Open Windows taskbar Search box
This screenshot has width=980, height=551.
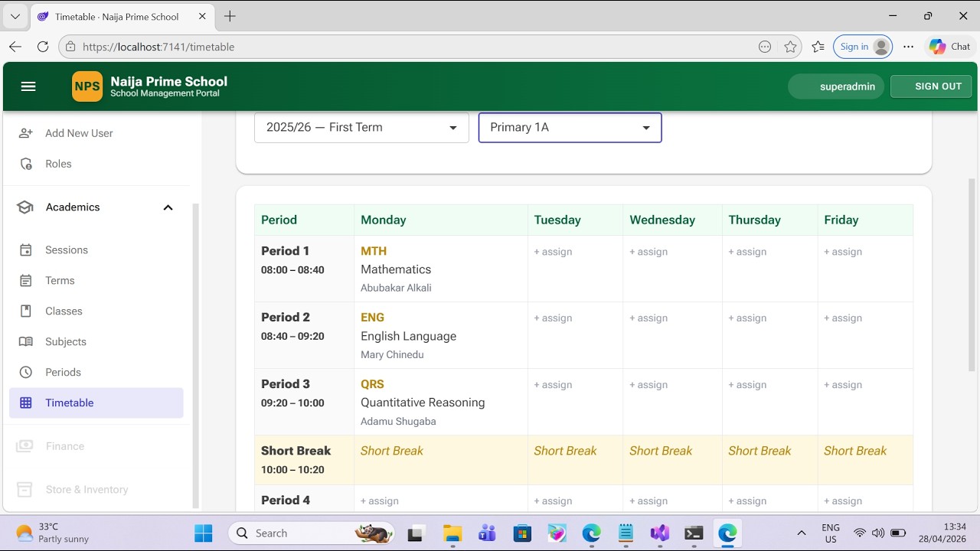pos(312,533)
